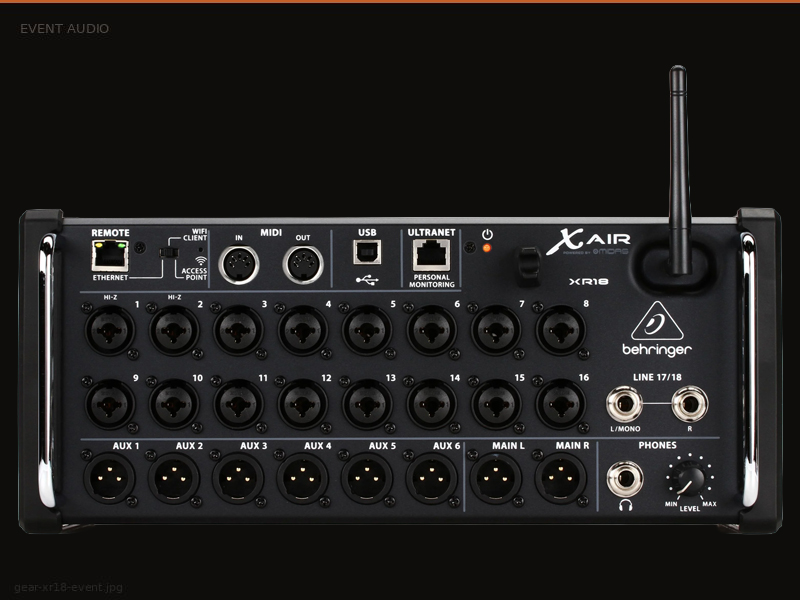Click input 5 combo jack

point(367,330)
